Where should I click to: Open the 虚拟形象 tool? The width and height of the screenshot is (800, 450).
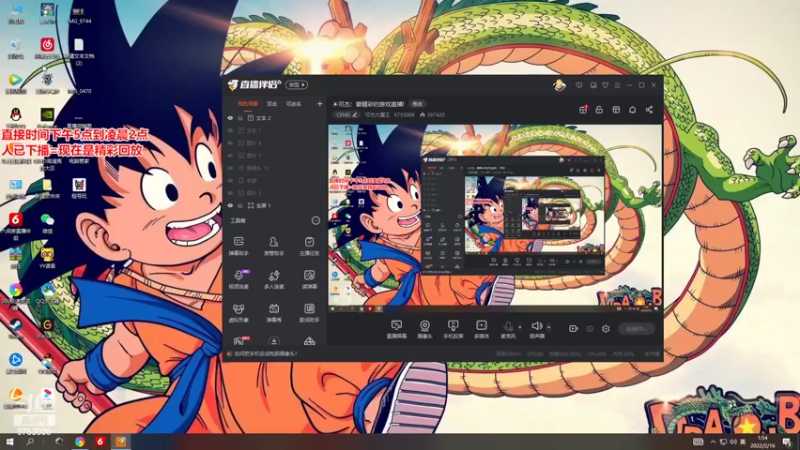(x=238, y=313)
